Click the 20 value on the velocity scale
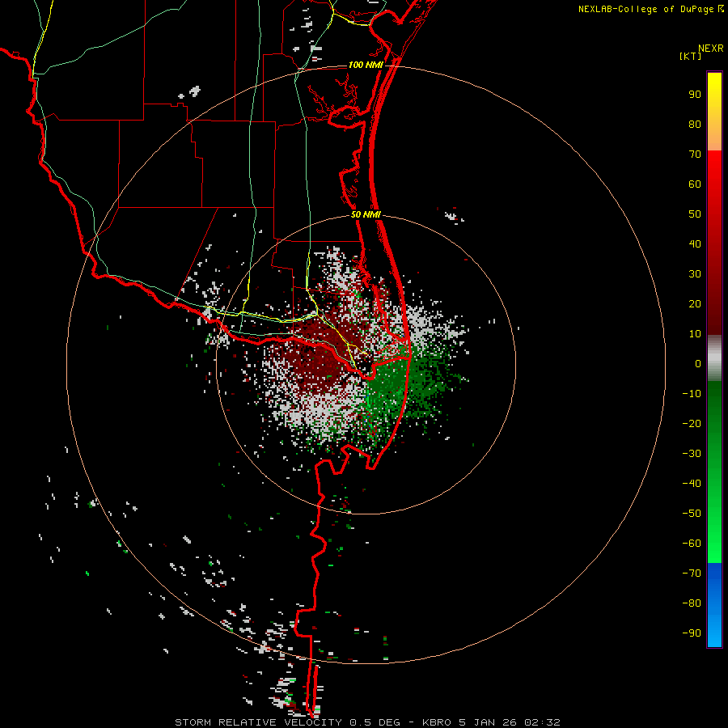Screen dimensions: 728x728 [695, 304]
